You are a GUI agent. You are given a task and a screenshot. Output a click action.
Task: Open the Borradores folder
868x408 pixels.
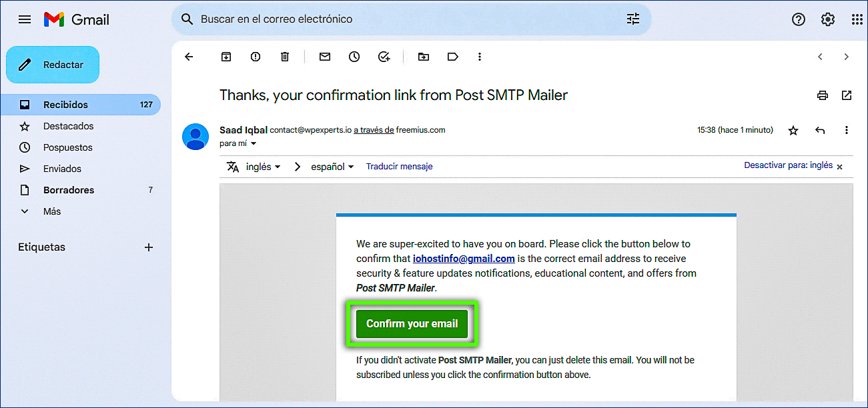pos(69,190)
